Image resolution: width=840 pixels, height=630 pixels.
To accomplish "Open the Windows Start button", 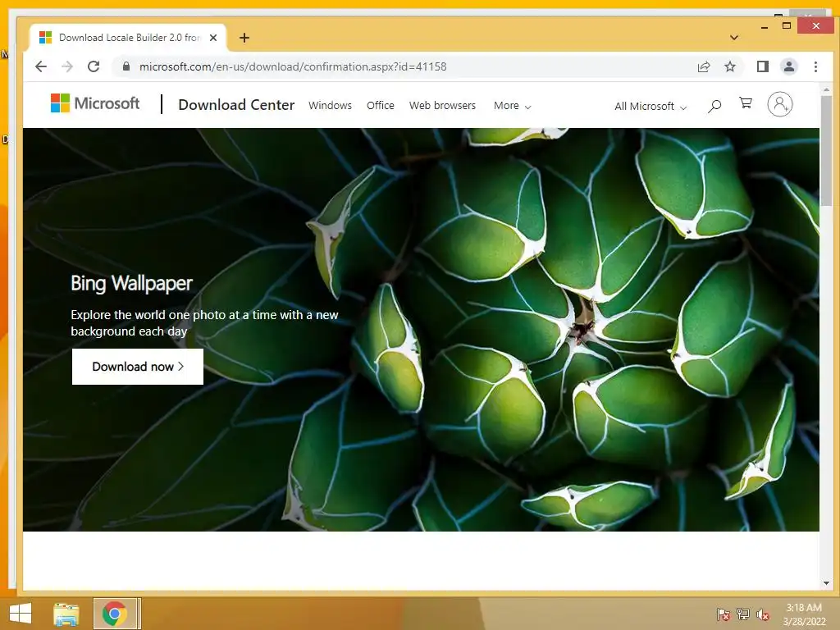I will click(21, 614).
